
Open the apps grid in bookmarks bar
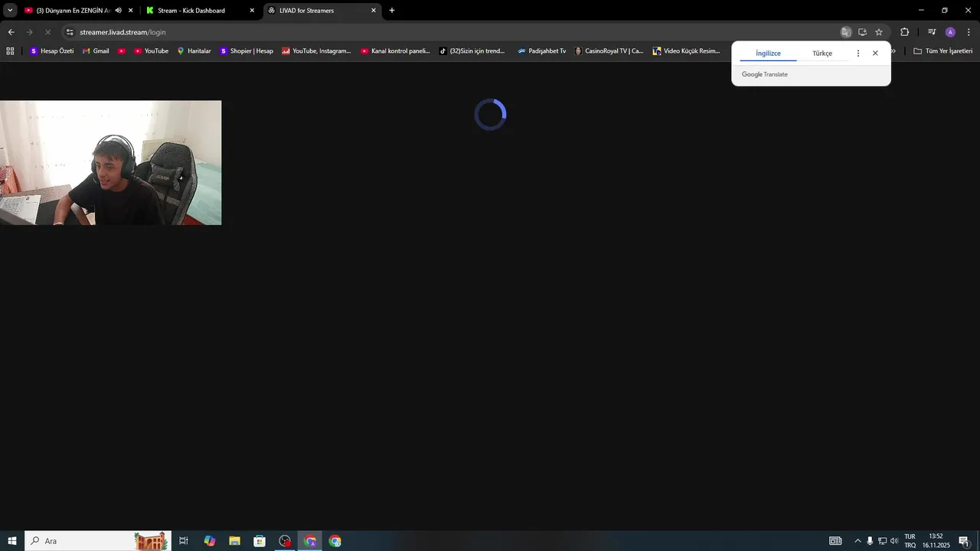(x=10, y=51)
